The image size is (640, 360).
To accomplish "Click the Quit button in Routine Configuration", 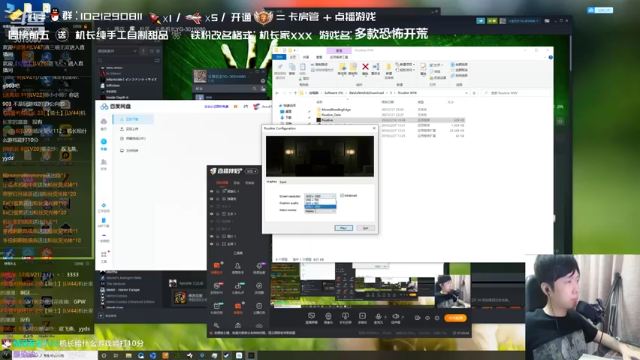I will [365, 228].
